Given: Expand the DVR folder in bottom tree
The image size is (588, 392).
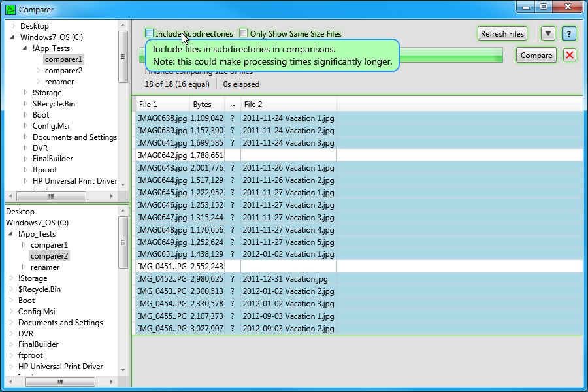Looking at the screenshot, I should (12, 333).
